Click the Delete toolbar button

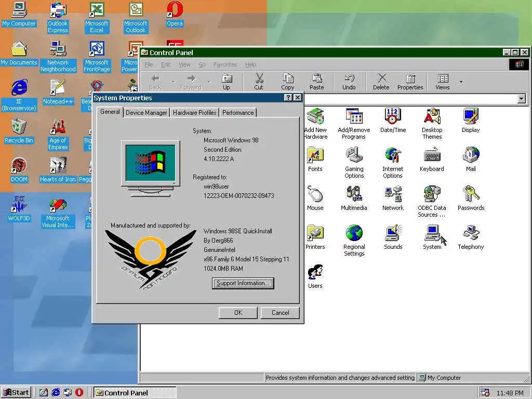(381, 82)
